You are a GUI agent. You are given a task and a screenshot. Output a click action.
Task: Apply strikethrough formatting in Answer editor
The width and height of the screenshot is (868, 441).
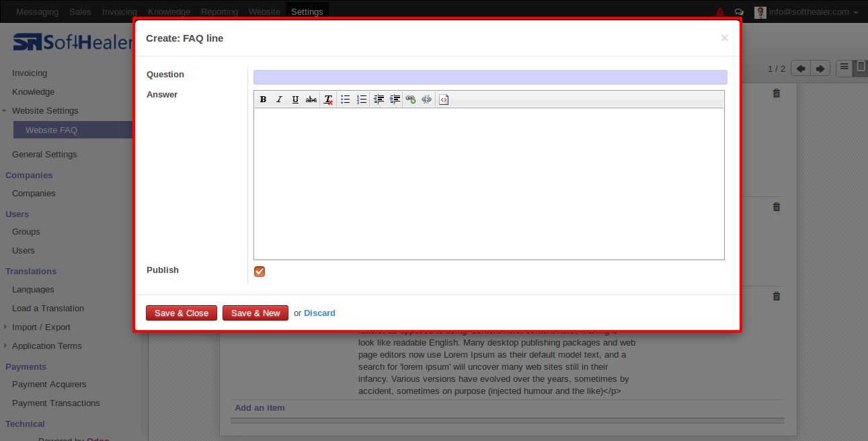311,99
